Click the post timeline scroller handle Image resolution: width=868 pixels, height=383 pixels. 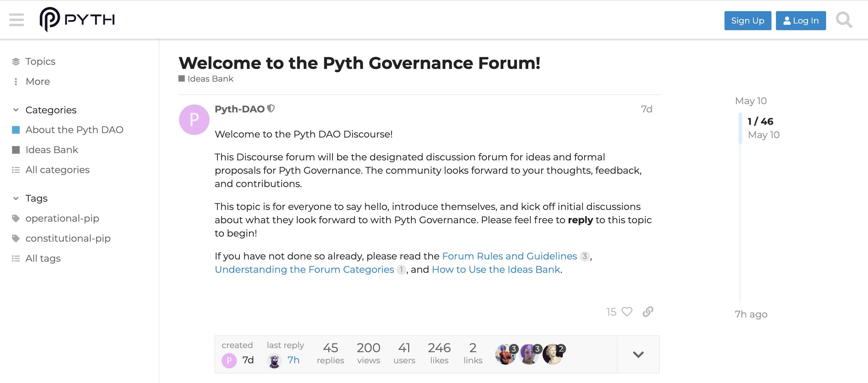tap(740, 128)
